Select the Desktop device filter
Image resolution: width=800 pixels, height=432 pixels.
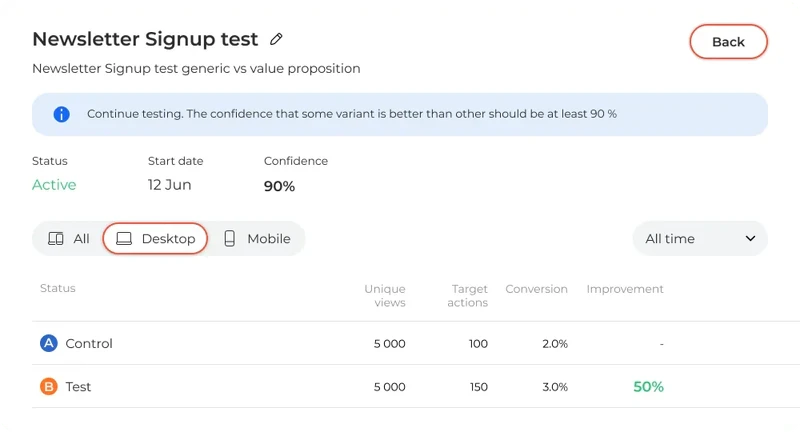pos(156,239)
